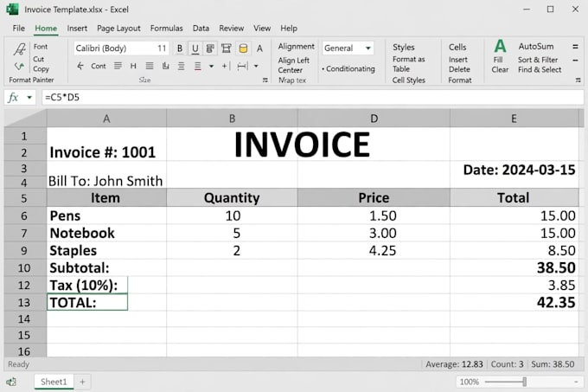588x392 pixels.
Task: Open the Page Layout tab
Action: [x=118, y=29]
